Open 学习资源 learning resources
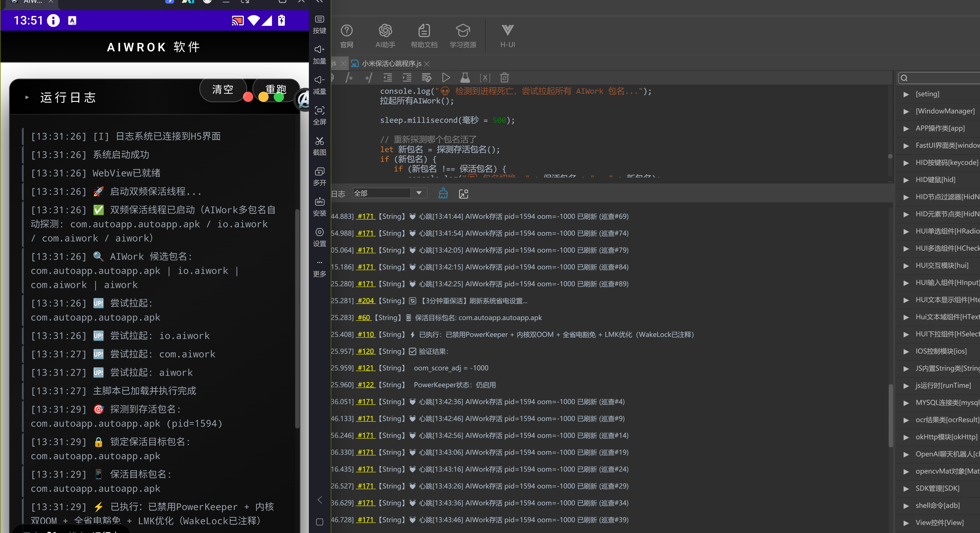The width and height of the screenshot is (980, 533). 463,36
